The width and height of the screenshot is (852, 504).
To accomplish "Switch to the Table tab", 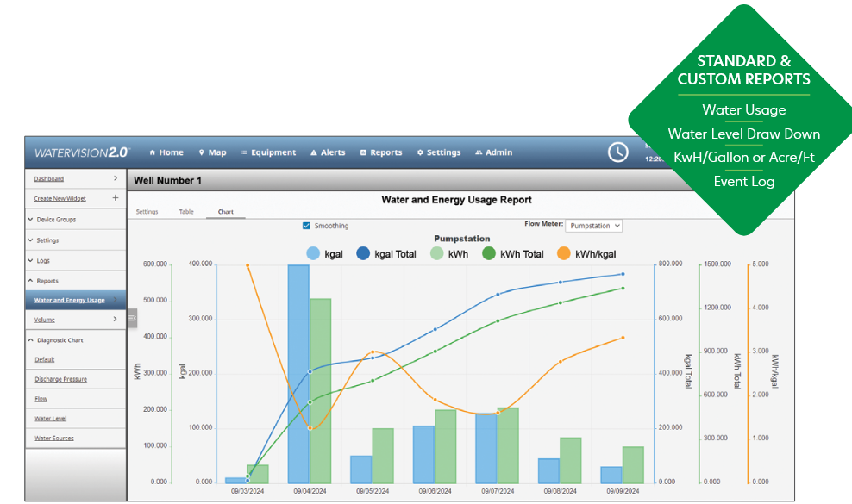I will point(186,211).
